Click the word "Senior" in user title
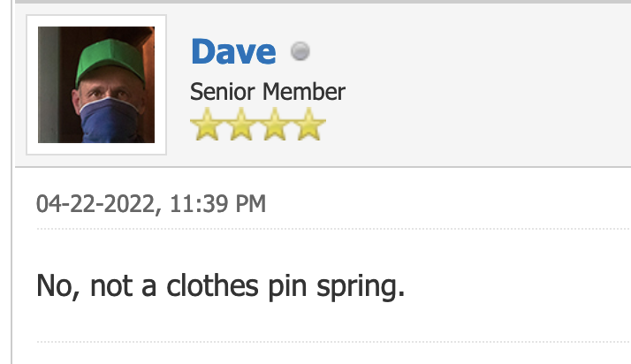Viewport: 631px width, 364px height. click(x=218, y=92)
